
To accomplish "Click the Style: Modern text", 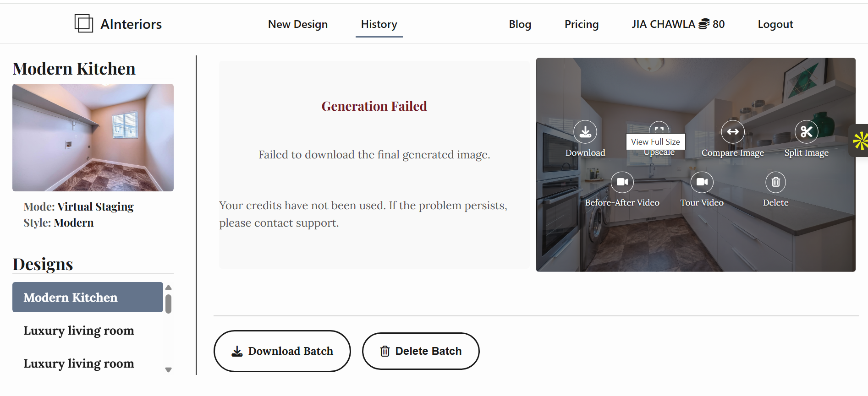I will click(x=59, y=223).
